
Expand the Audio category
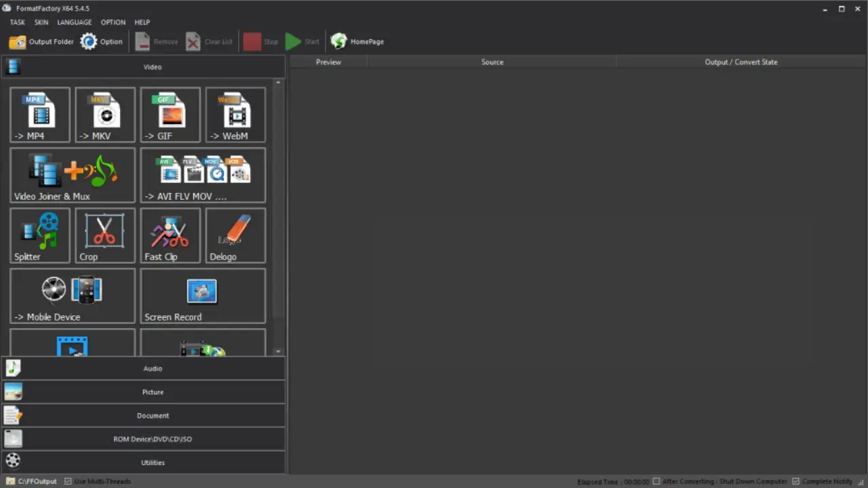(x=143, y=368)
